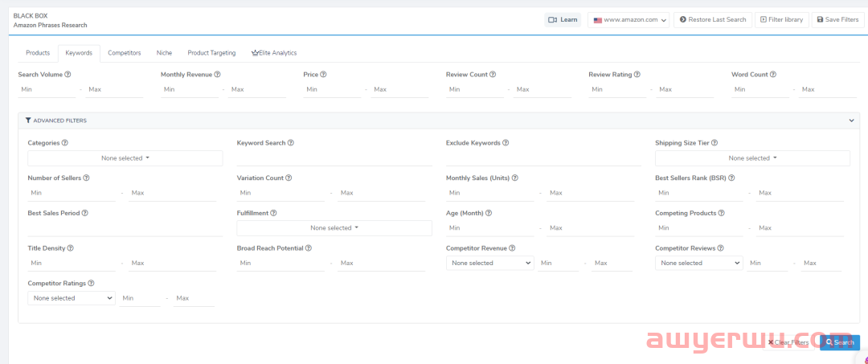Click the Competing Products help icon
The image size is (868, 364).
point(722,213)
